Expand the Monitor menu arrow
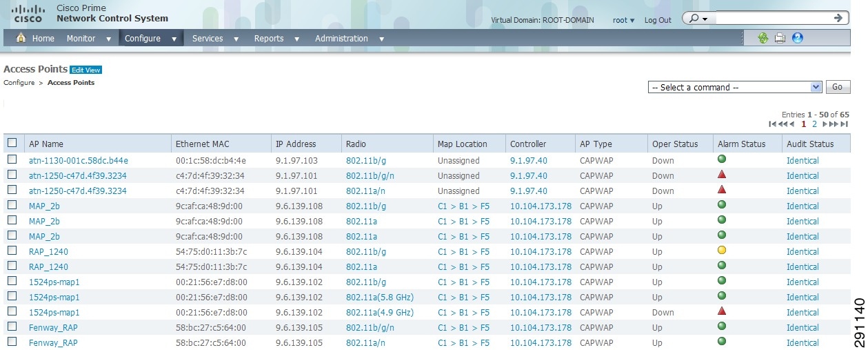868x350 pixels. tap(109, 39)
